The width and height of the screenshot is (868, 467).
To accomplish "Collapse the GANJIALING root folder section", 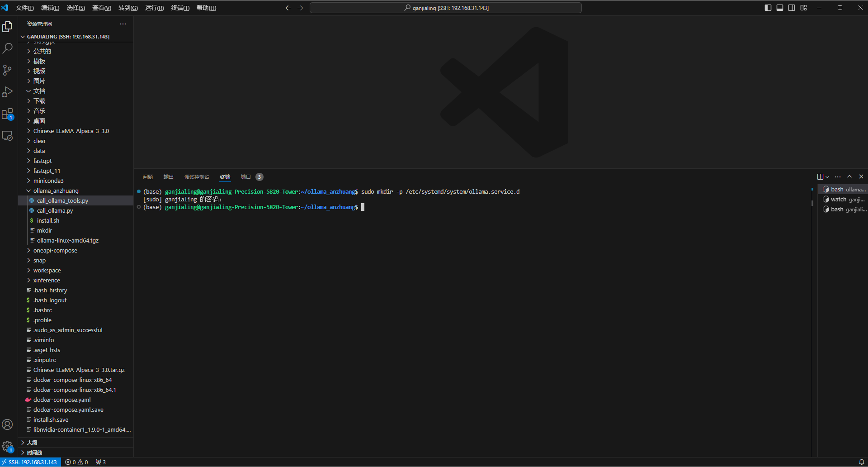I will [x=75, y=37].
